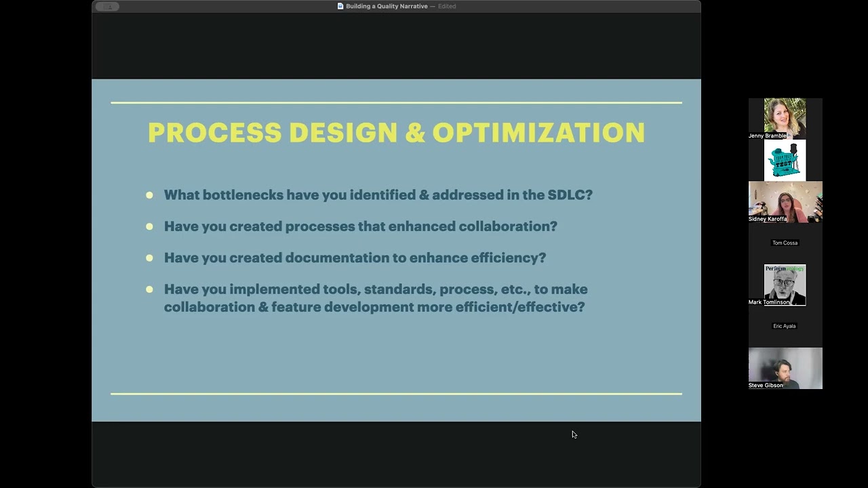Click the bottlenecks identified in the SDLC bullet
The image size is (868, 488).
378,195
